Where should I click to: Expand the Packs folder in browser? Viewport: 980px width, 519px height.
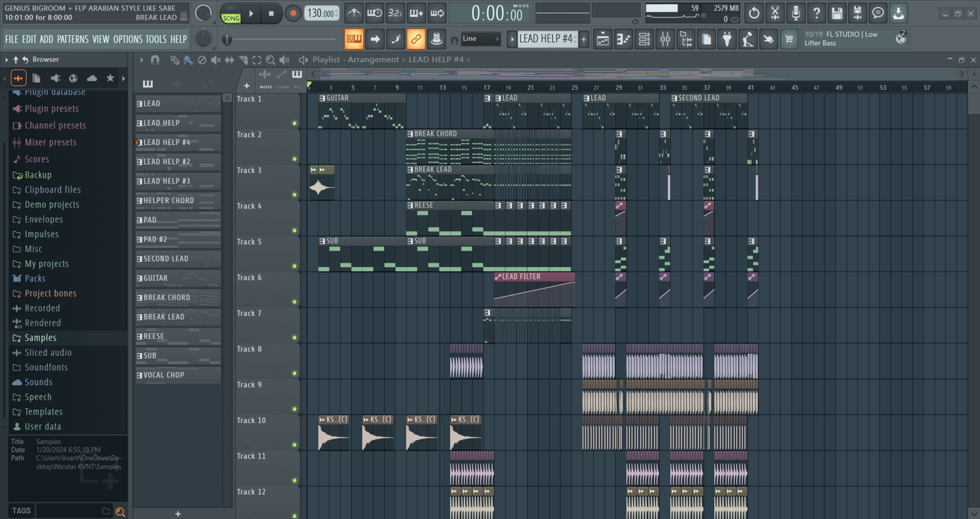[35, 279]
